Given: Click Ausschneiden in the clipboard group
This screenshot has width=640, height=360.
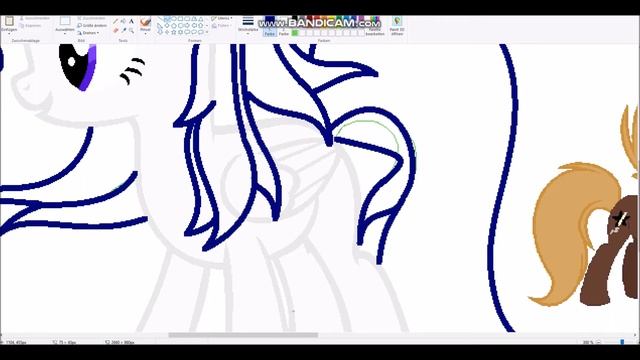Looking at the screenshot, I should tap(35, 18).
